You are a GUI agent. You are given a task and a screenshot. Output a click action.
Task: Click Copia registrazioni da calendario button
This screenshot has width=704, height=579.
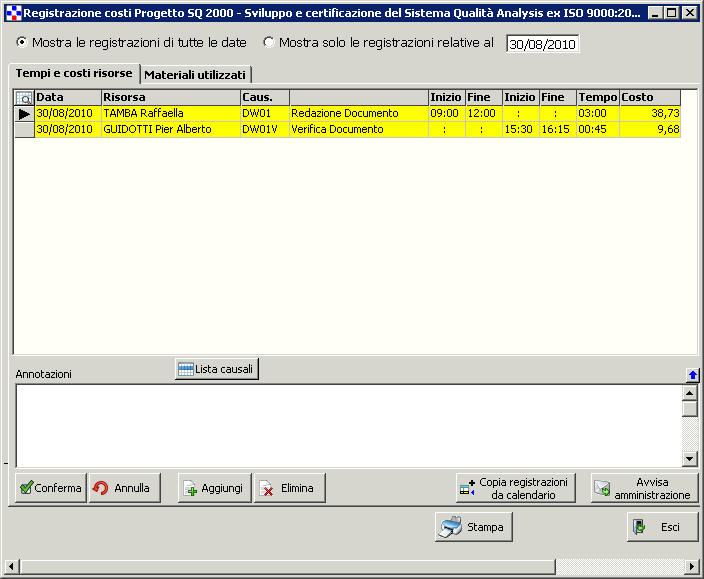tap(516, 488)
